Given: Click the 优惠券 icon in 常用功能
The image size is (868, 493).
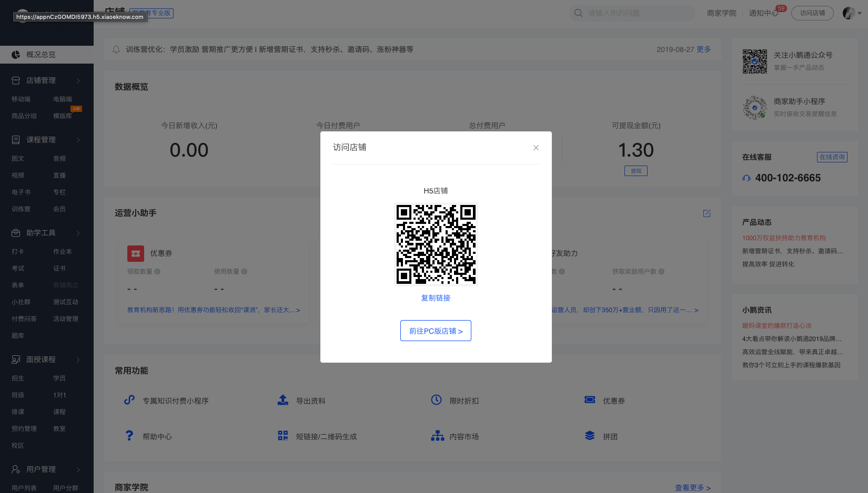Looking at the screenshot, I should pyautogui.click(x=590, y=400).
